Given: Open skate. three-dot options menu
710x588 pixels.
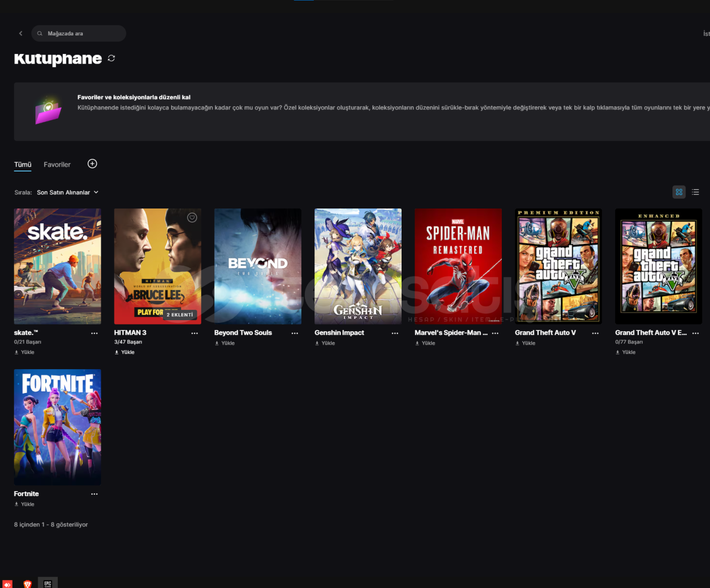Looking at the screenshot, I should click(94, 333).
